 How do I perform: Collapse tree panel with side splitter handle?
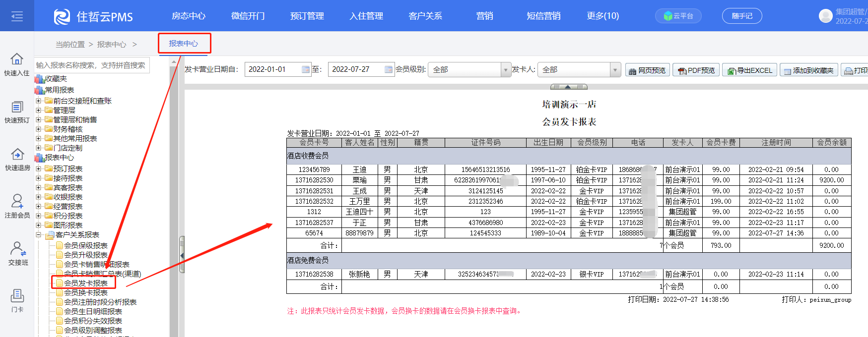coord(182,255)
